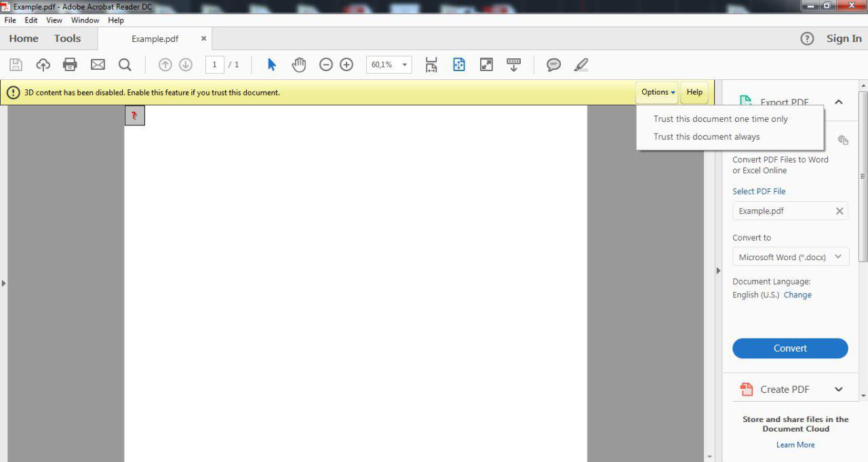Open the zoom percentage dropdown

tap(404, 64)
